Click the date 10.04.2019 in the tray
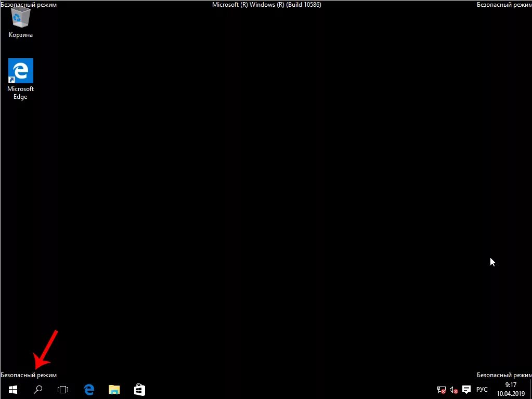Image resolution: width=532 pixels, height=399 pixels. (x=511, y=394)
